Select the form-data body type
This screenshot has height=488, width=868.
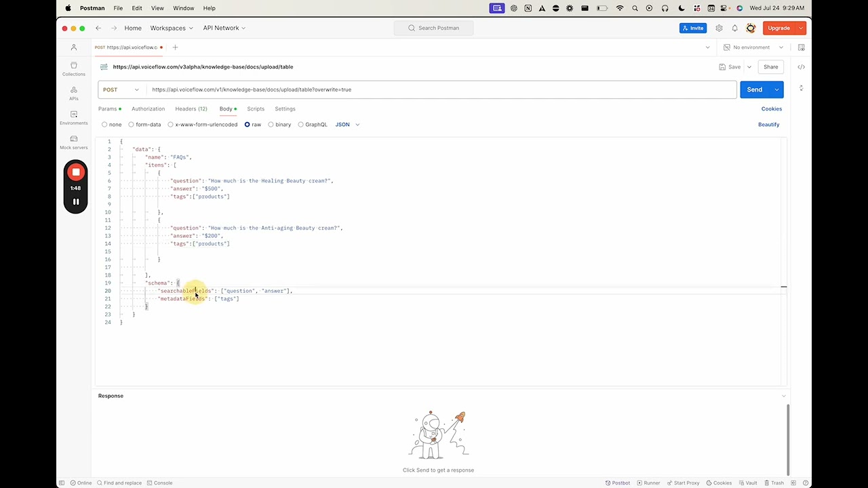144,125
